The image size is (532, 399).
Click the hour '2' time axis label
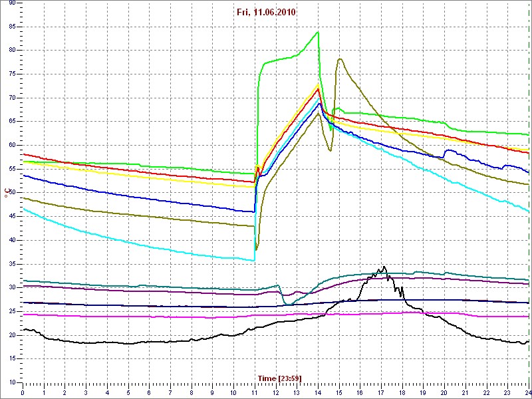[65, 393]
